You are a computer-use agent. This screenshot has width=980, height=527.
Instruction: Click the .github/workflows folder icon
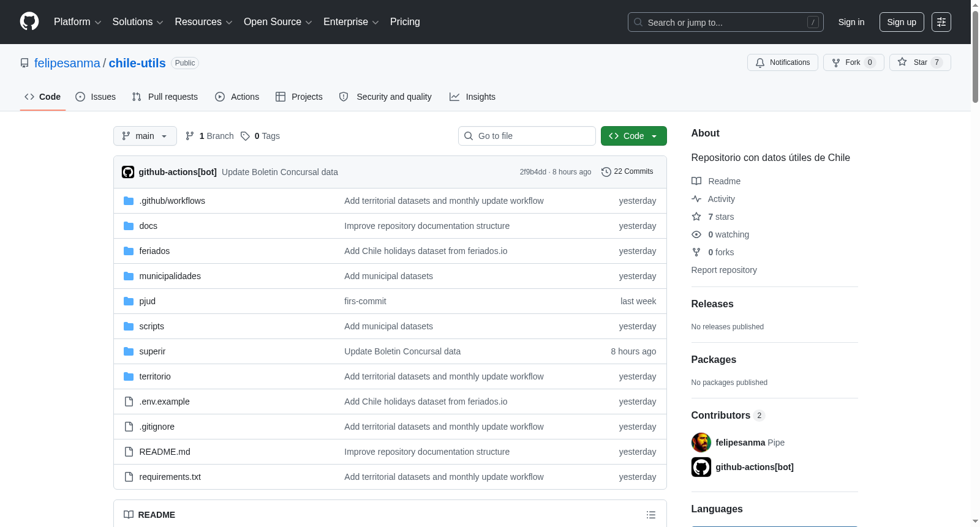[129, 201]
